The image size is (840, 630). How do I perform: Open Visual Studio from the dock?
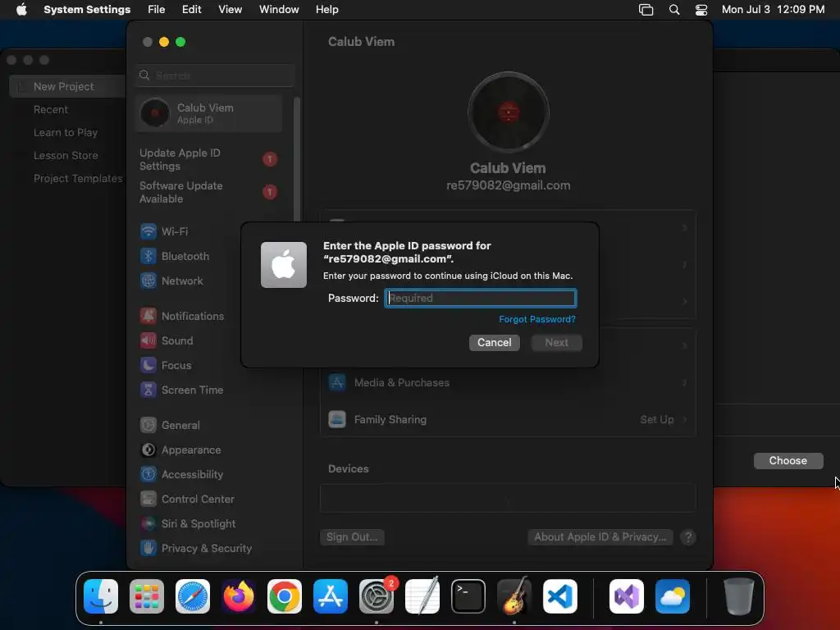click(626, 596)
